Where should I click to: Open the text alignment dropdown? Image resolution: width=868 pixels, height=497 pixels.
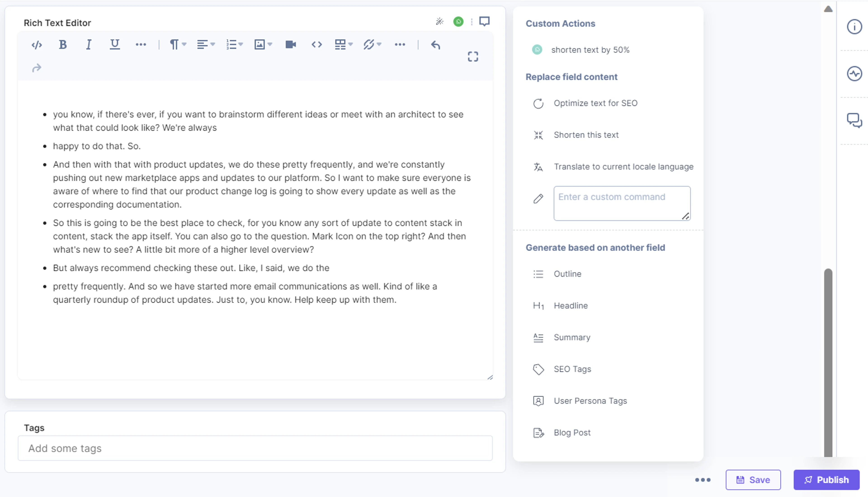[x=206, y=45]
